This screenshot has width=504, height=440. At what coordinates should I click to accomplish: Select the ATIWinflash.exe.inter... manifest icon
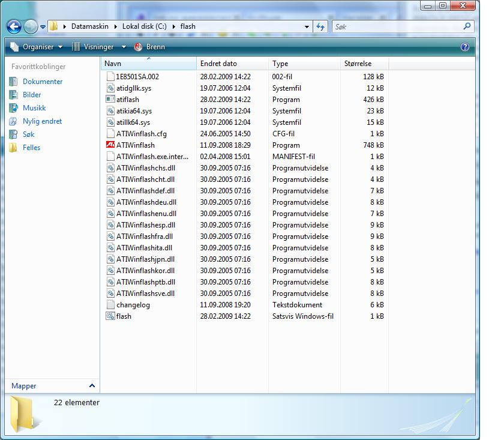[110, 156]
